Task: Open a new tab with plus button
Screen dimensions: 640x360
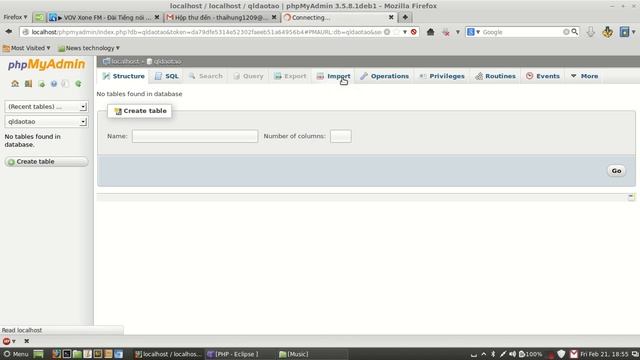Action: click(405, 17)
